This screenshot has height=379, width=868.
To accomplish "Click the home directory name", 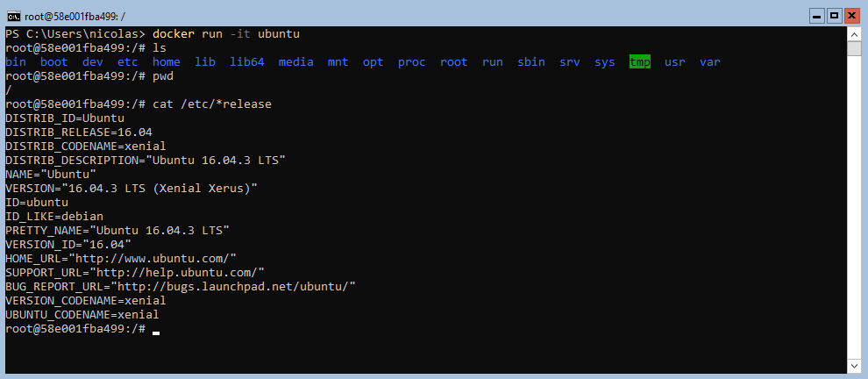I will [167, 62].
